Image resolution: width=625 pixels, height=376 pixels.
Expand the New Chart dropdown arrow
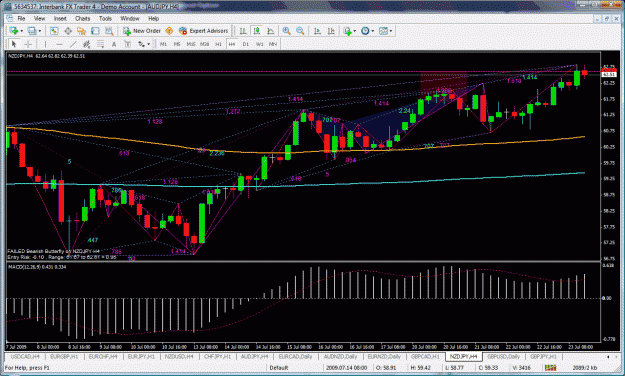(22, 31)
